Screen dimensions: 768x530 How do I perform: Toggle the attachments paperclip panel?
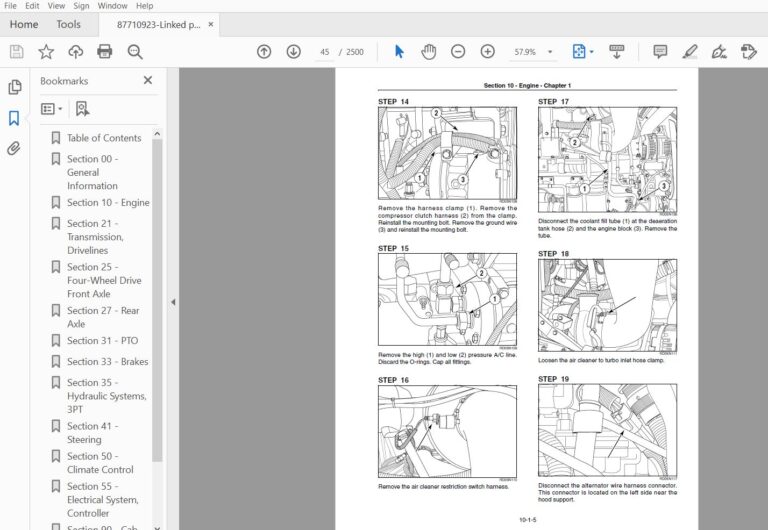click(14, 148)
